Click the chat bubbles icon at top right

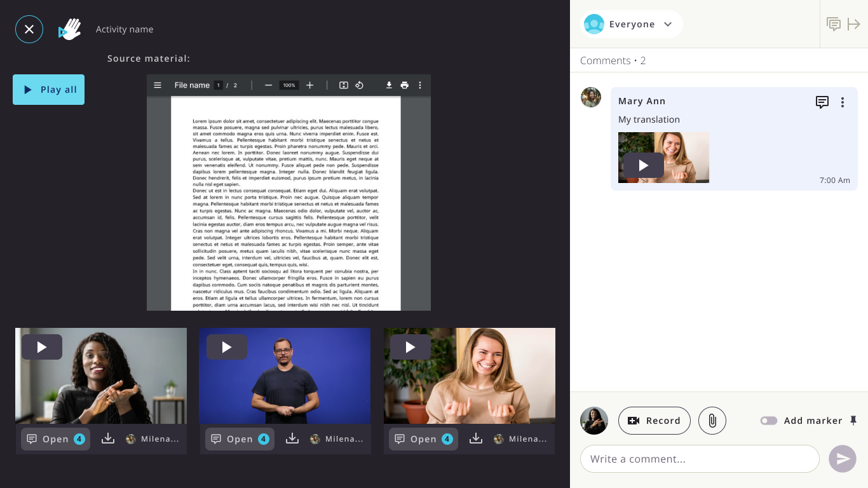tap(834, 24)
